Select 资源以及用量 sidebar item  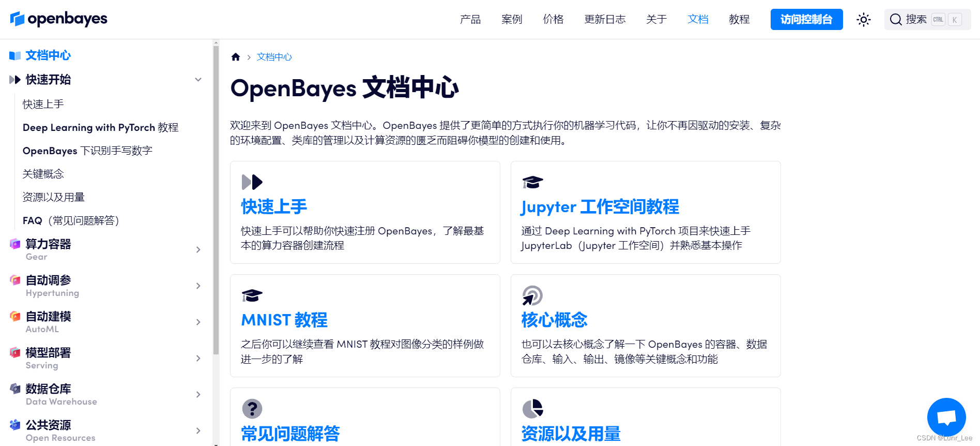(53, 197)
